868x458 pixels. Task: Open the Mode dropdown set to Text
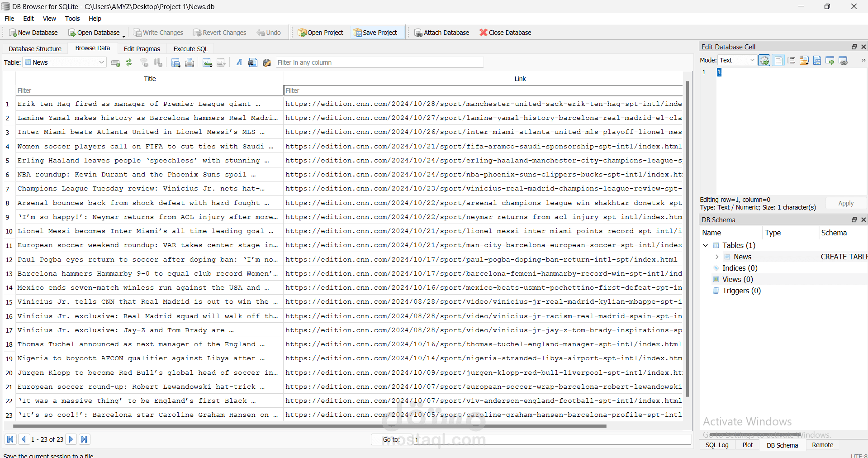coord(737,60)
